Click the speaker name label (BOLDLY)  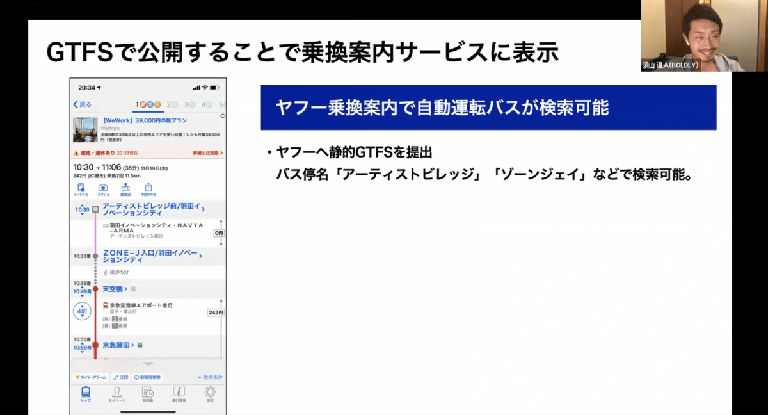point(671,65)
